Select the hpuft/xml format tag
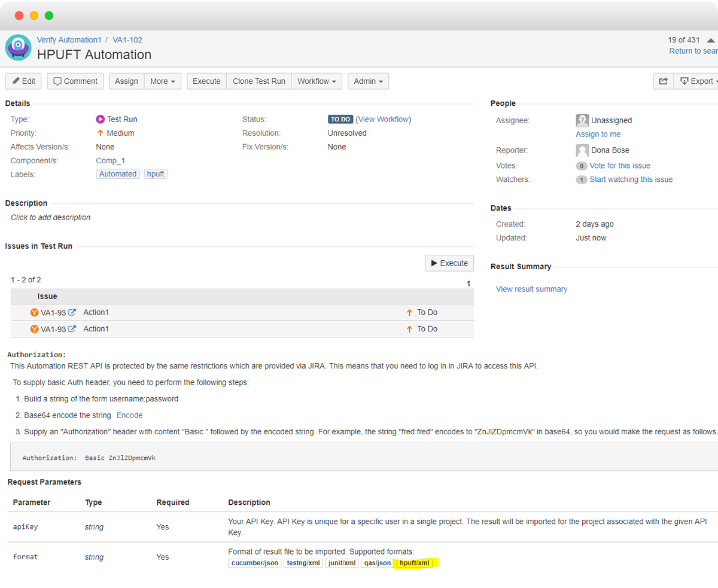 click(x=415, y=563)
